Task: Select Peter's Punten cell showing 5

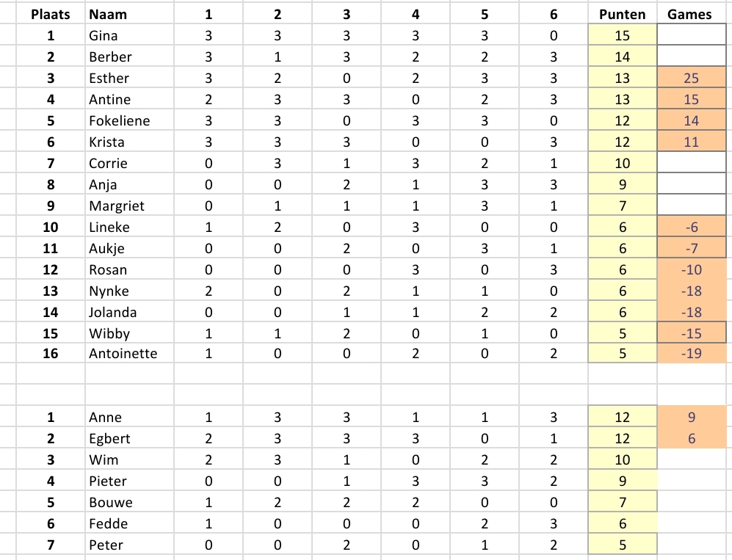Action: (623, 545)
